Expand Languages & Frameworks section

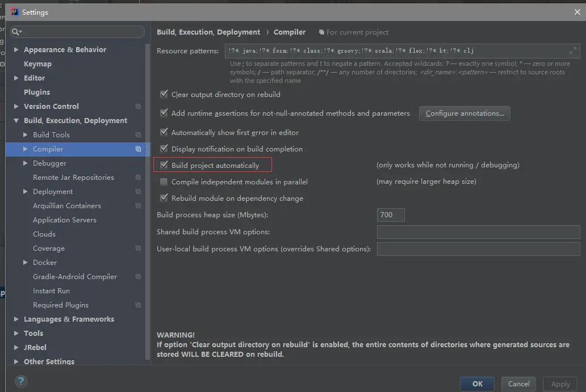(16, 319)
